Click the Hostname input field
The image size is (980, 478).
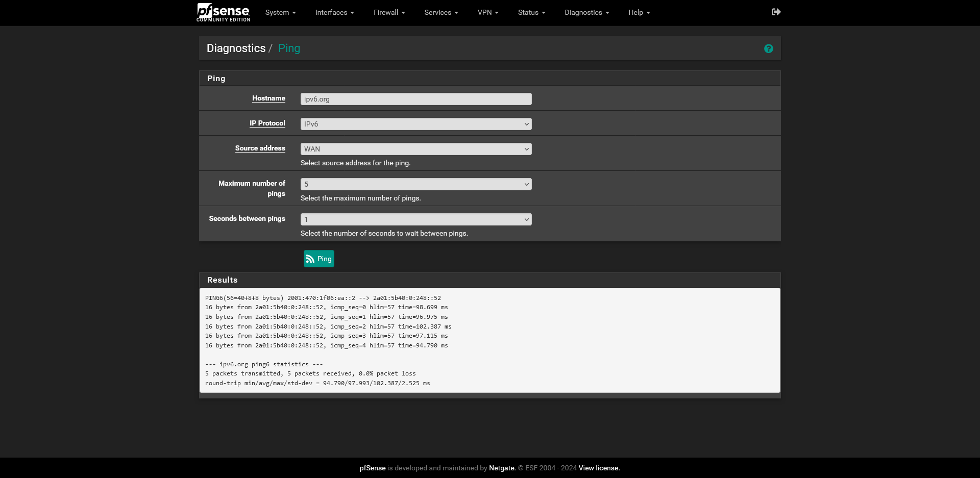[x=415, y=99]
